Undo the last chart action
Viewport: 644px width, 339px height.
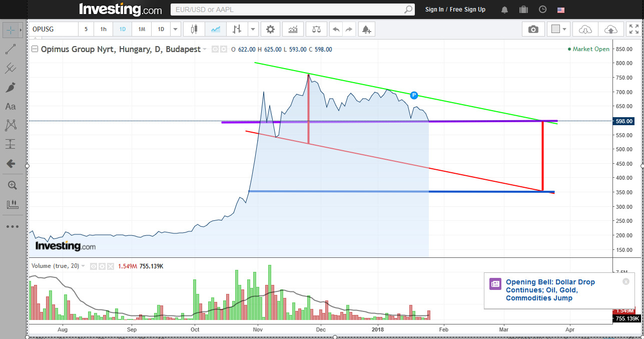coord(336,30)
